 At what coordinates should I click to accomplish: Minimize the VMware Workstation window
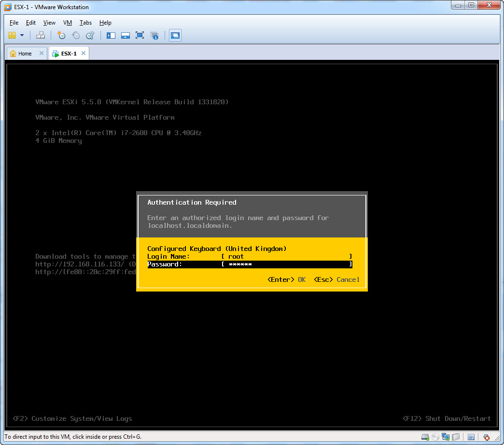click(x=458, y=5)
